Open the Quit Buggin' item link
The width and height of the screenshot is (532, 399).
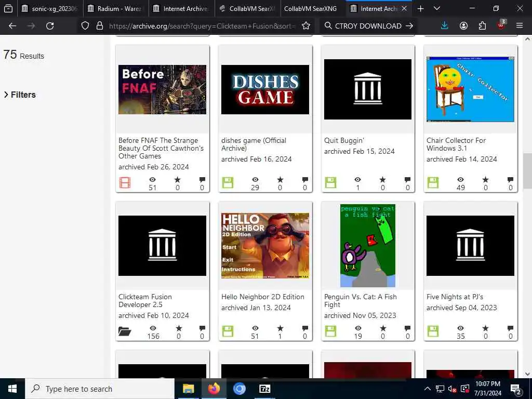tap(344, 140)
